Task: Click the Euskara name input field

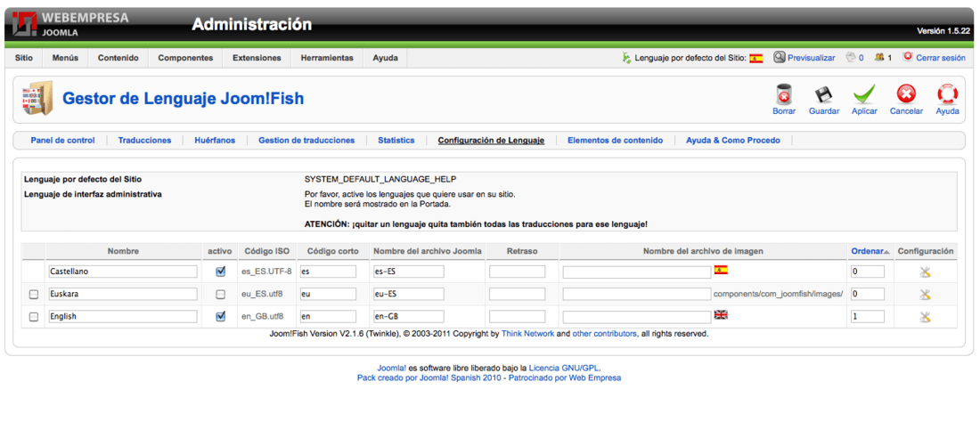Action: [123, 295]
